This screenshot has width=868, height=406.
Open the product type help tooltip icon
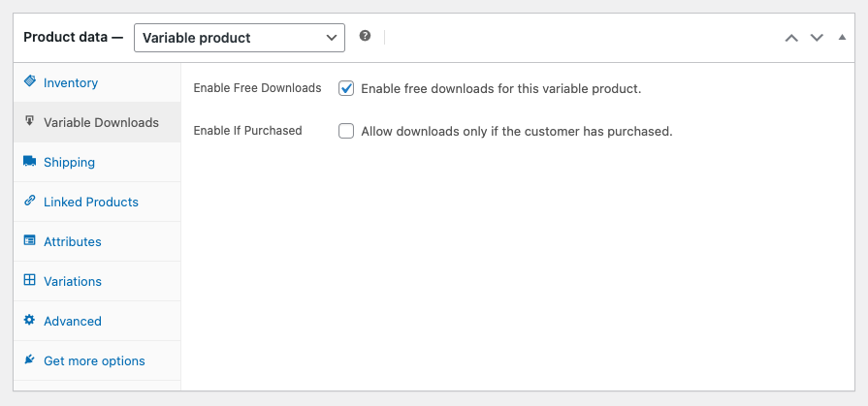(365, 37)
